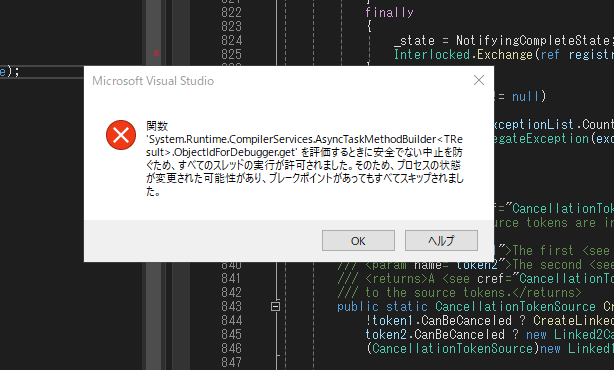Click line number 845 in the gutter

(x=231, y=334)
